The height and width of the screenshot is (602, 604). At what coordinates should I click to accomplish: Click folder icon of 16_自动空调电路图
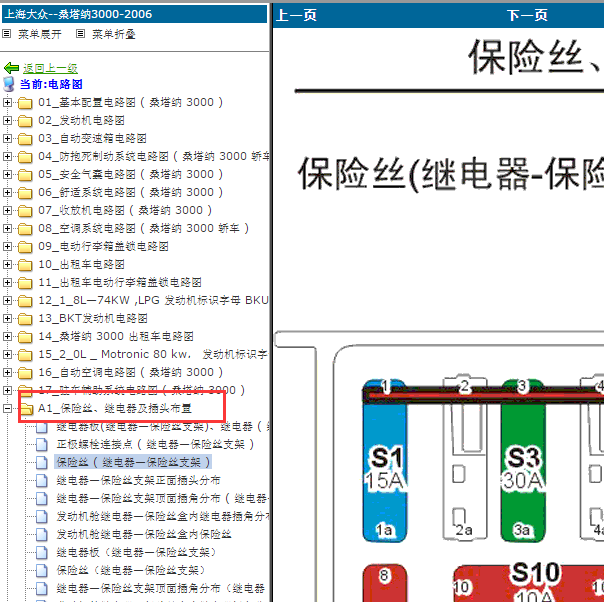(x=25, y=372)
